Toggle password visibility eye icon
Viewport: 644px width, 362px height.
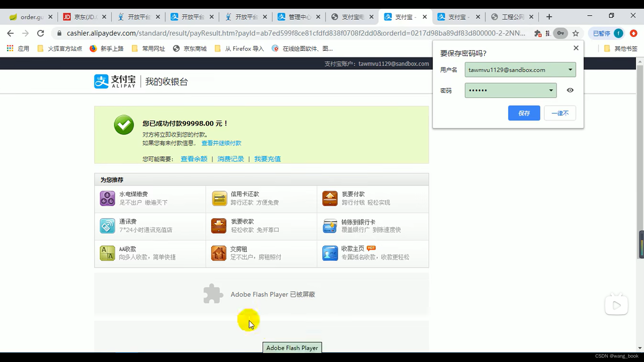point(570,90)
